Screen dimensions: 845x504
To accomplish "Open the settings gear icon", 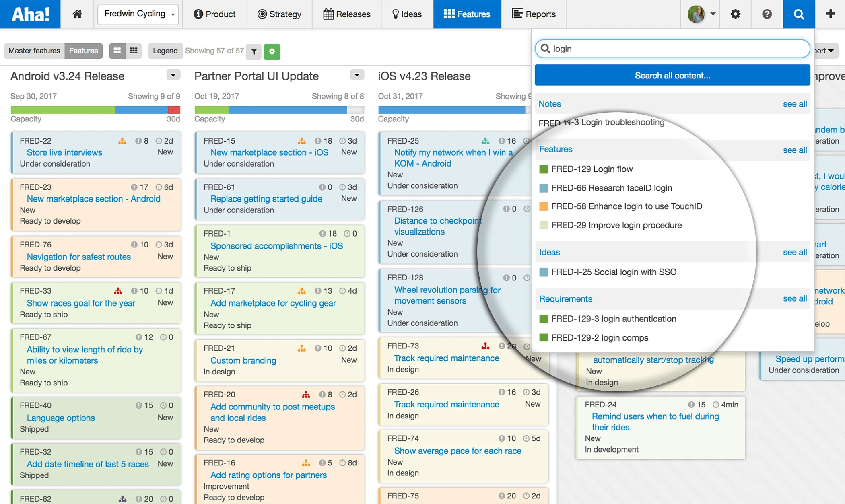I will (735, 14).
